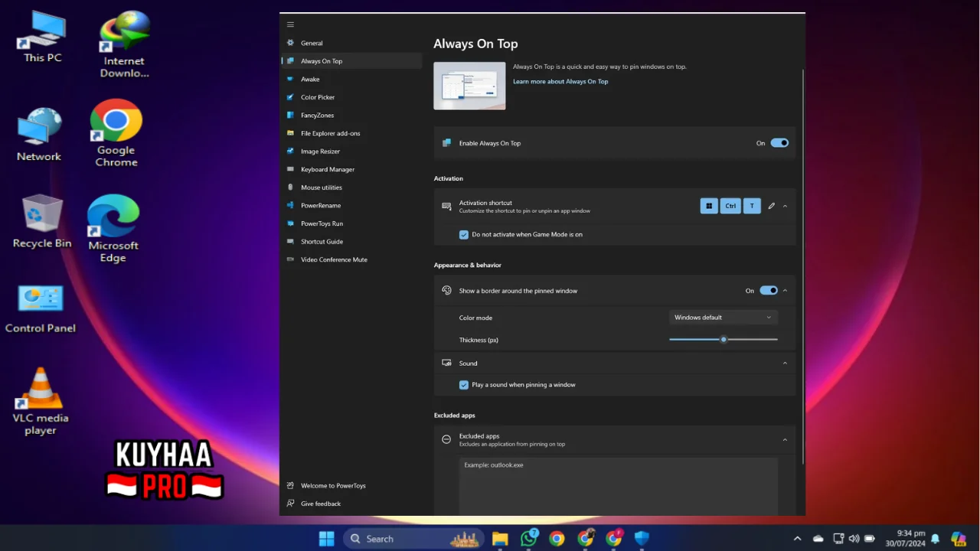
Task: Click the settings page vertical scrollbar
Action: coord(802,266)
